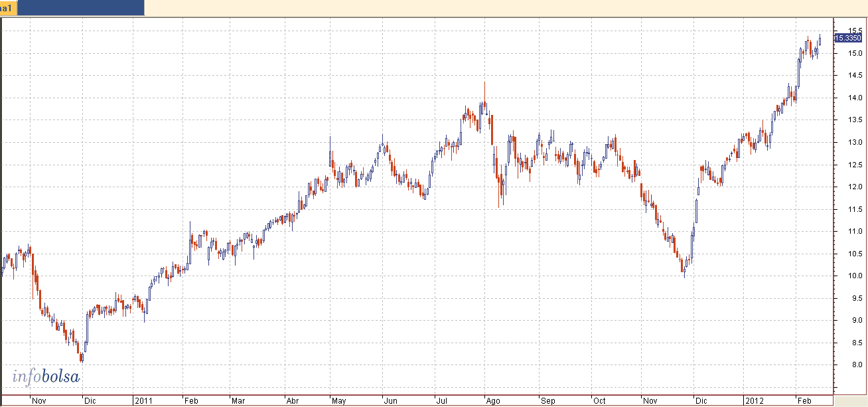
Task: Click the 14.0 price axis label
Action: click(x=855, y=98)
